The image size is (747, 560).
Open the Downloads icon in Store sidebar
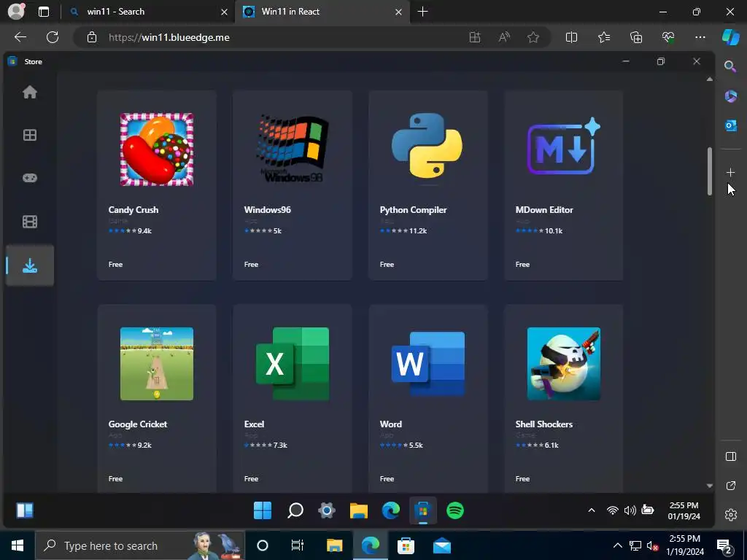(29, 265)
